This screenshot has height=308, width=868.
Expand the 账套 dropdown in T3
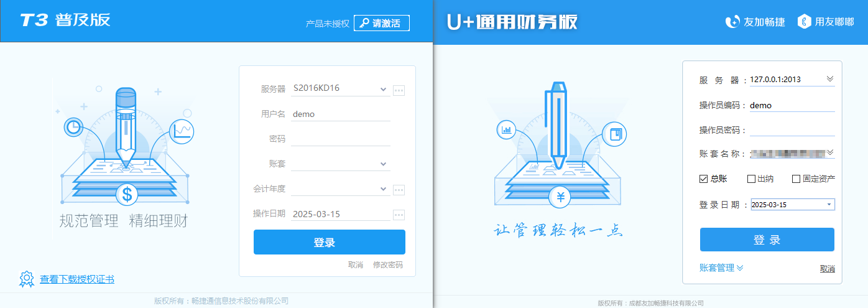click(x=383, y=164)
